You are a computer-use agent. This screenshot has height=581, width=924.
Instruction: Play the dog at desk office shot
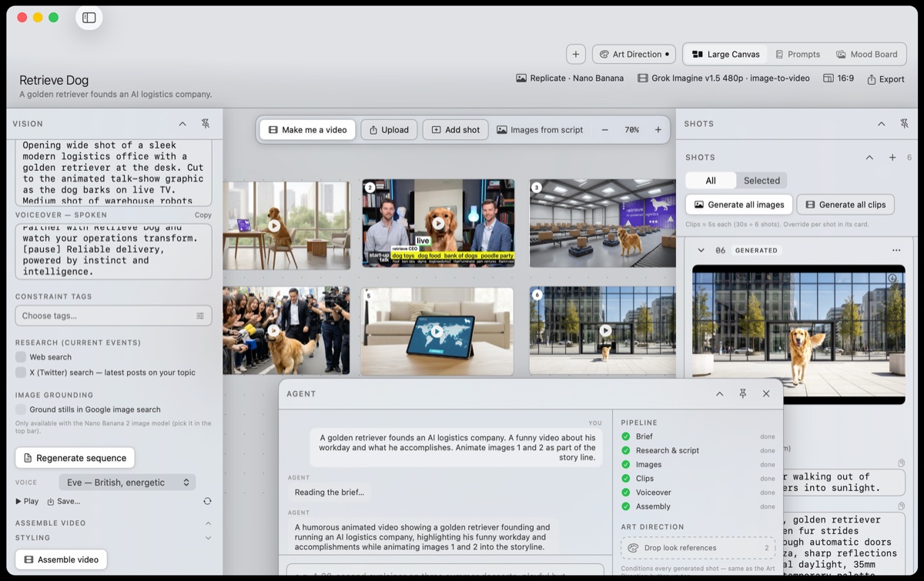(274, 225)
